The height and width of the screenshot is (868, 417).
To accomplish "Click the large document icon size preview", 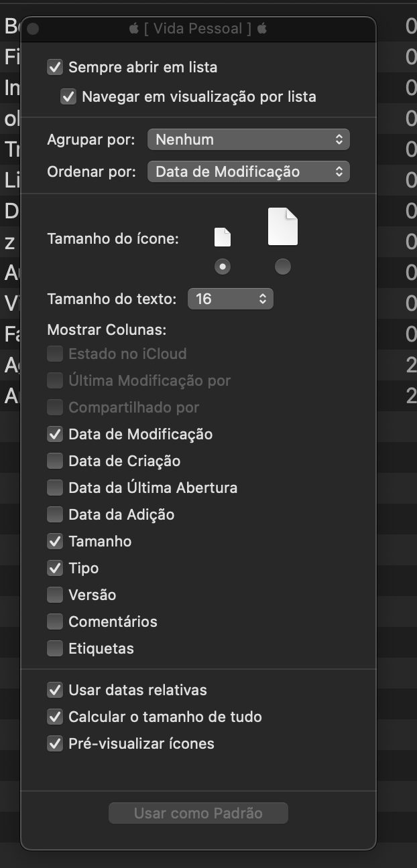I will (x=283, y=226).
